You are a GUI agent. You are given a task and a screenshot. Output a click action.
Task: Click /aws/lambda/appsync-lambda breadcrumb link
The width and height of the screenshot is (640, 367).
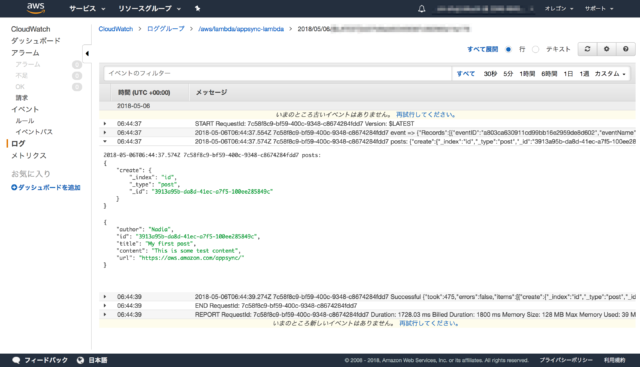(x=241, y=29)
